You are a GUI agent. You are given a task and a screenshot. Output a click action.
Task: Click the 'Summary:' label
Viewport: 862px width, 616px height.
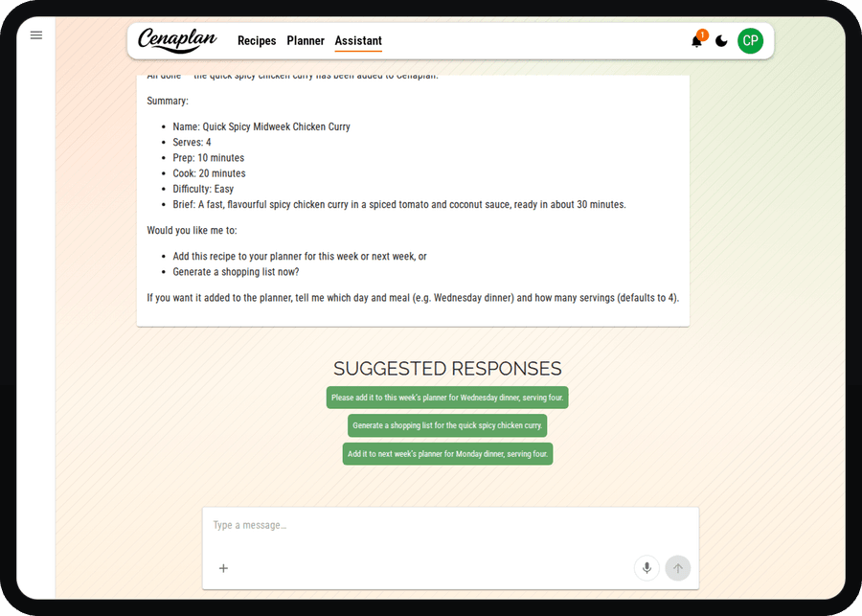(167, 101)
